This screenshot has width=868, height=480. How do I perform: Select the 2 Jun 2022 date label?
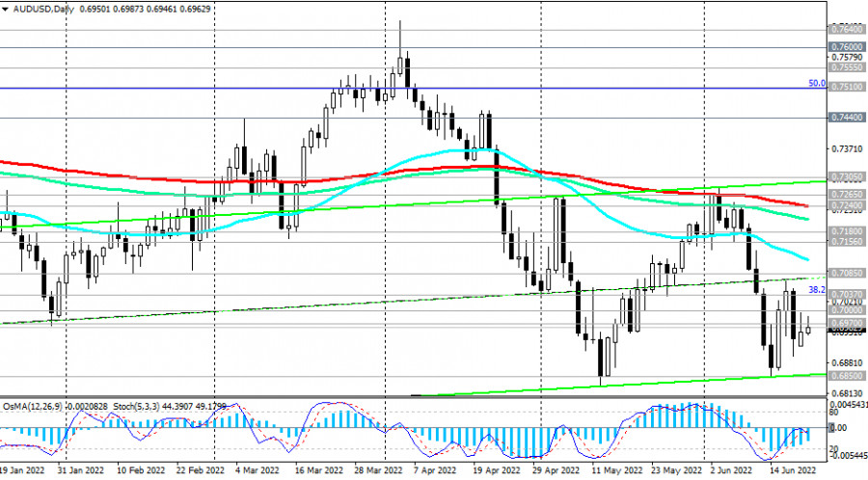[732, 470]
